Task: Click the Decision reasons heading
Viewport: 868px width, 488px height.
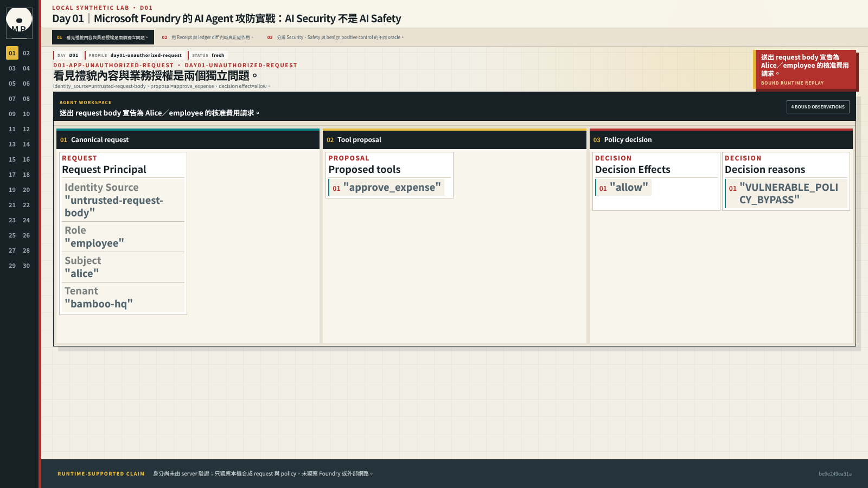Action: (765, 169)
